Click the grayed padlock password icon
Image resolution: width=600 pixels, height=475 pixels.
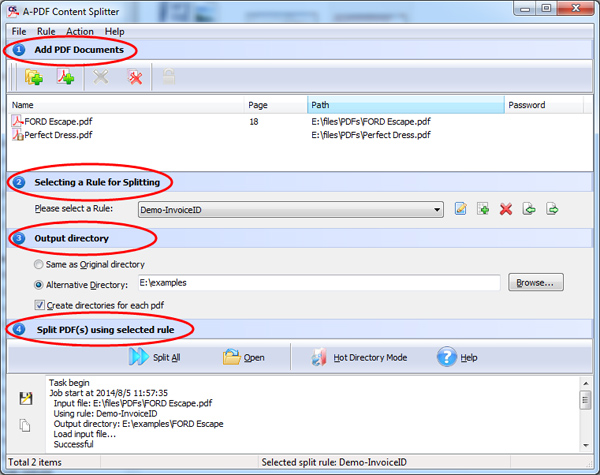click(169, 77)
